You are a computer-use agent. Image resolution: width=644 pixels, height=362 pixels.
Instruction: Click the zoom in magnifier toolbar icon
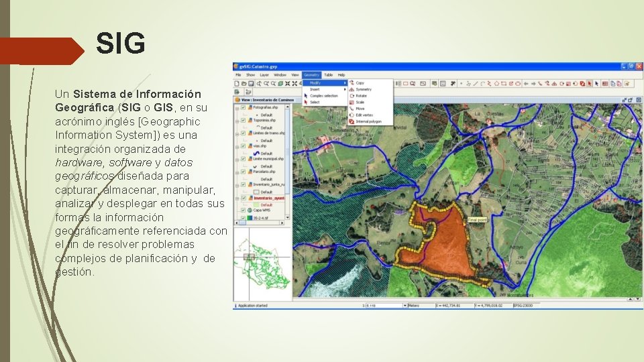click(266, 83)
